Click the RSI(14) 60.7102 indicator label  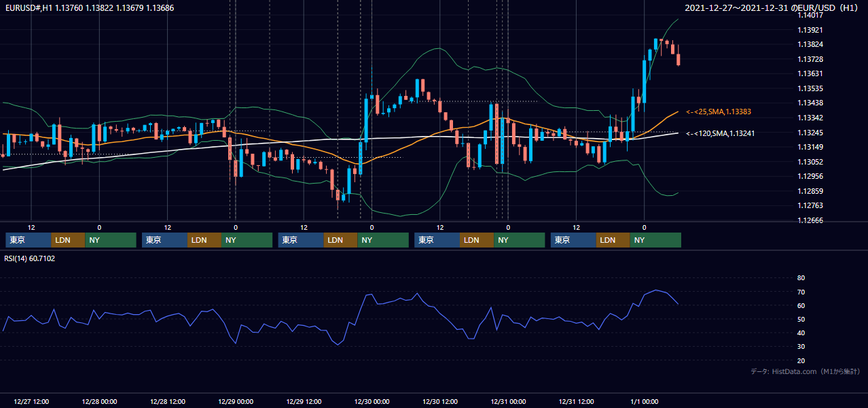30,258
